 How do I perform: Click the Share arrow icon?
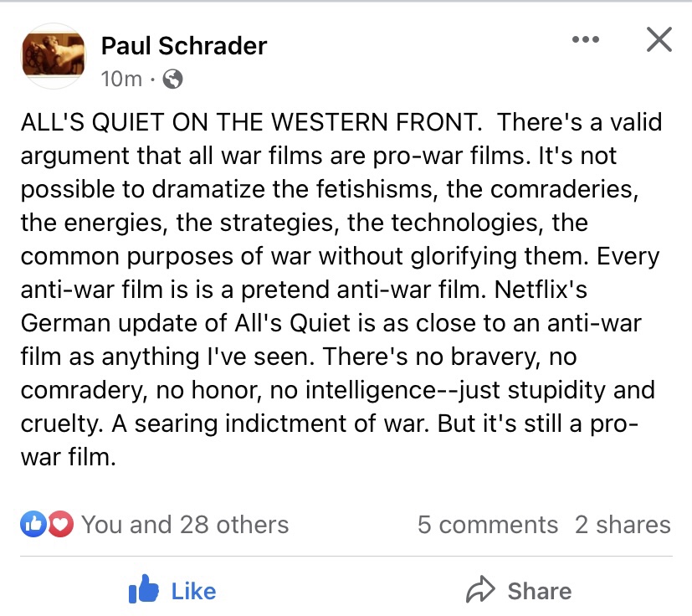pyautogui.click(x=480, y=591)
